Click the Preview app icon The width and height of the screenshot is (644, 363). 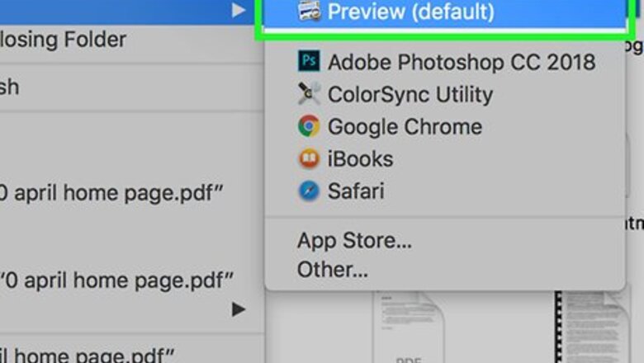tap(310, 12)
